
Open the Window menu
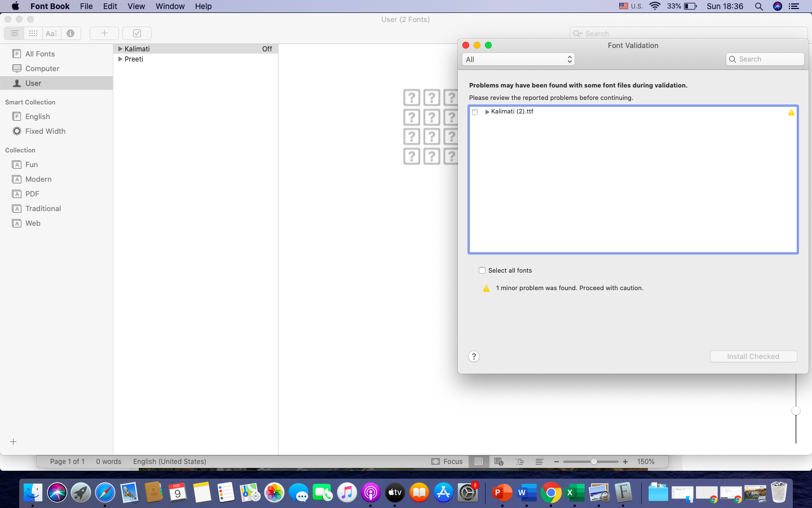(170, 6)
